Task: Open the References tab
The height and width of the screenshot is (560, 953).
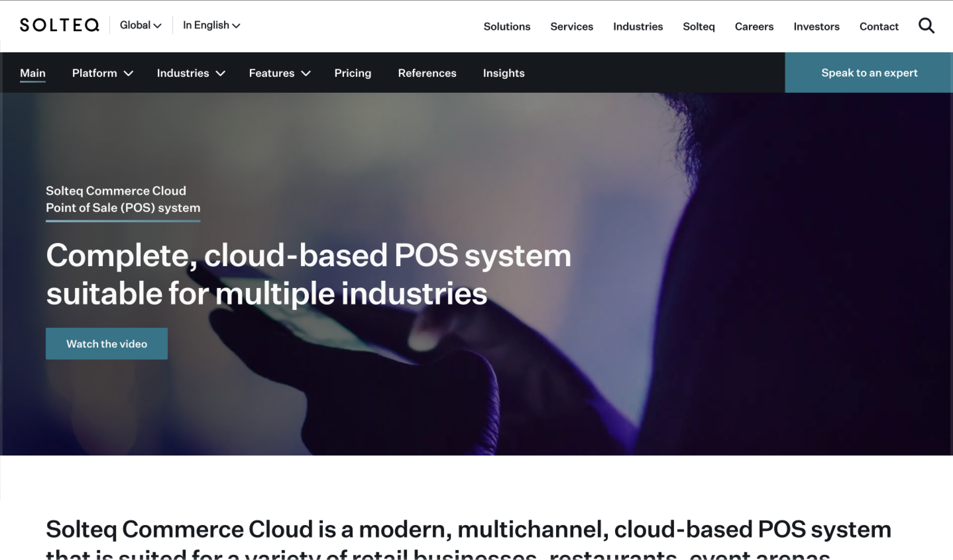Action: click(x=427, y=73)
